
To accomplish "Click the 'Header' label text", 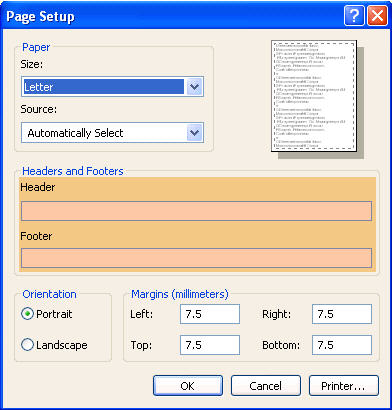I will click(x=38, y=187).
